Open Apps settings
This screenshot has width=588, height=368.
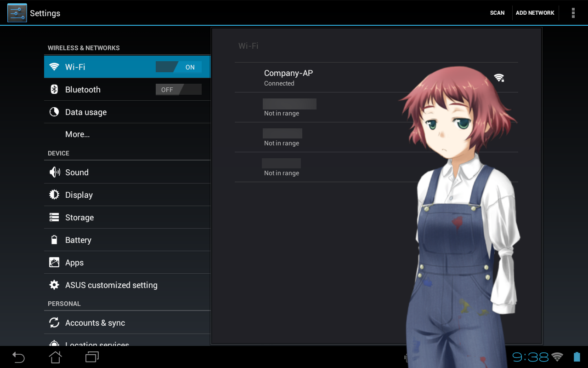click(127, 262)
